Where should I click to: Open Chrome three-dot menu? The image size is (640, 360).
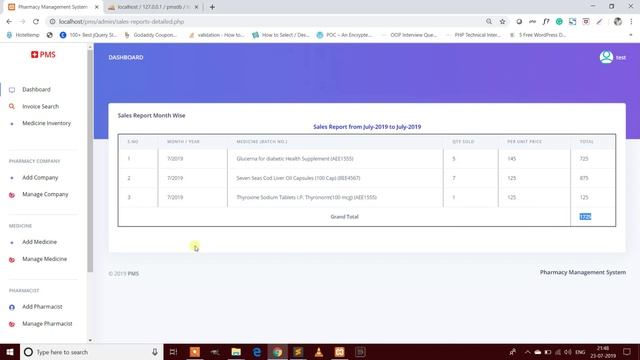click(x=631, y=22)
